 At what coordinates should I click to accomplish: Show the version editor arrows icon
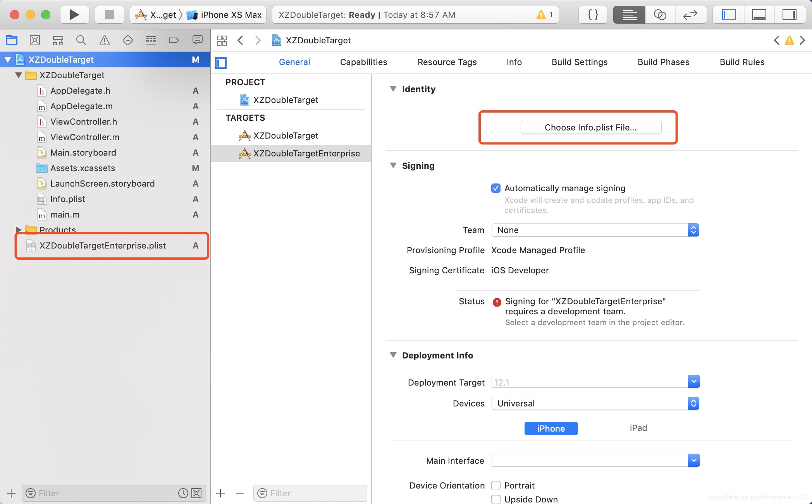[690, 15]
